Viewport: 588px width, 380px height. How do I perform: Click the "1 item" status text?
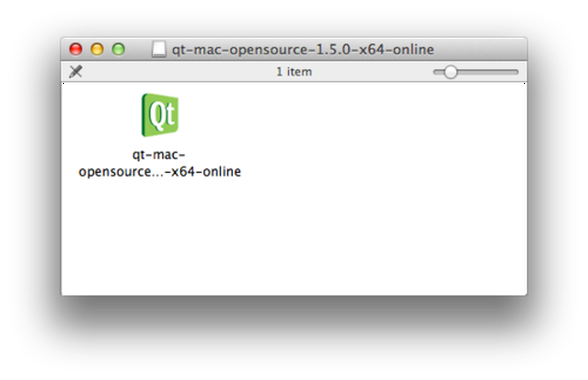pyautogui.click(x=294, y=72)
